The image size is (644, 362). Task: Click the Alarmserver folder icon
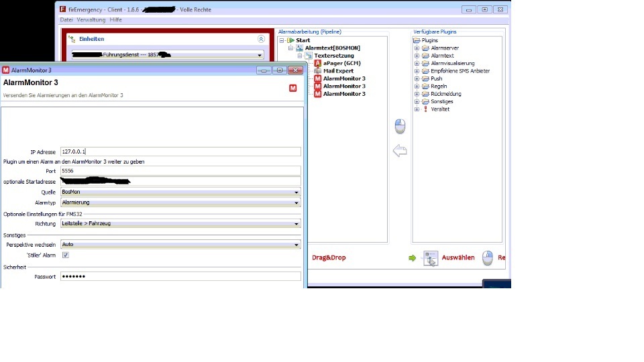[425, 48]
